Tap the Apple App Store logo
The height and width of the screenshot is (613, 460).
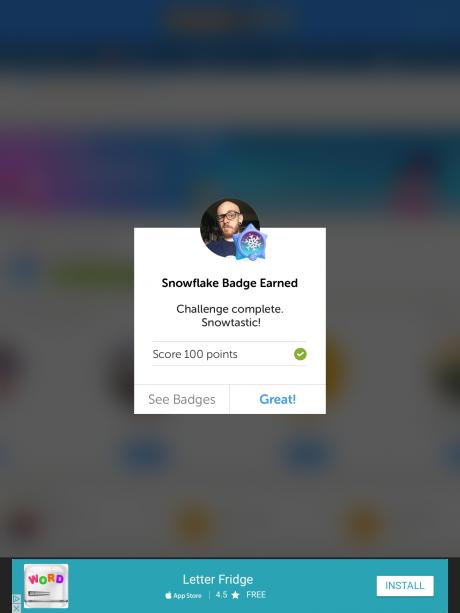coord(168,595)
